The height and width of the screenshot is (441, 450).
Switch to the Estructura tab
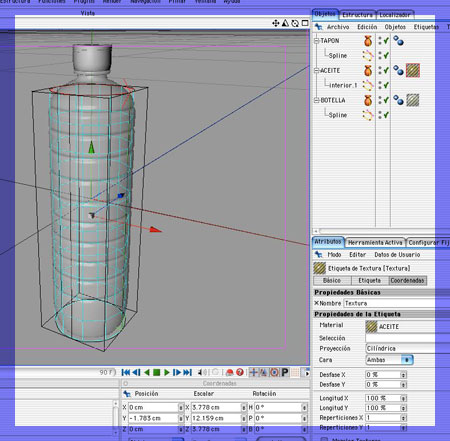tap(358, 15)
